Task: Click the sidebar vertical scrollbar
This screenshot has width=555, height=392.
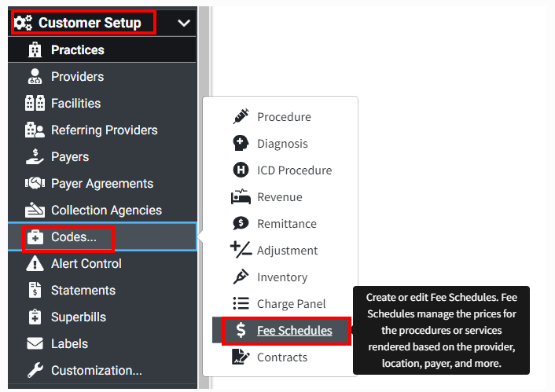Action: 204,196
